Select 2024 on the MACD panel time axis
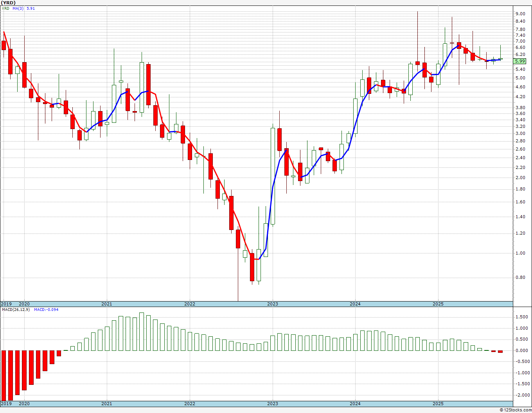The image size is (532, 413). (355, 404)
